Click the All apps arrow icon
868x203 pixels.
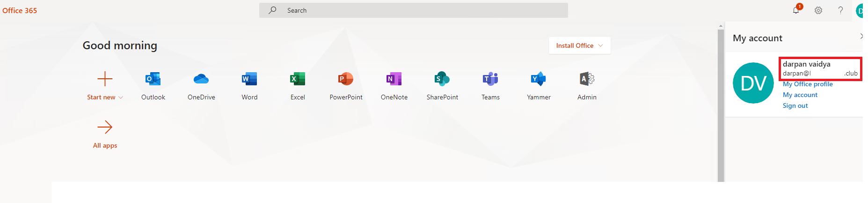pyautogui.click(x=105, y=127)
